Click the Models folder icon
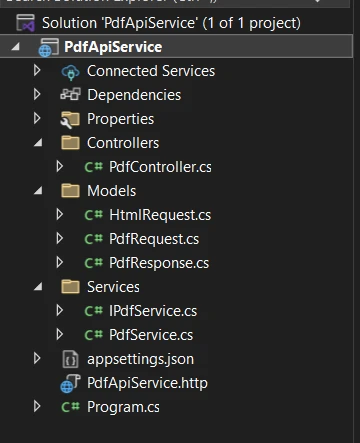 coord(70,191)
